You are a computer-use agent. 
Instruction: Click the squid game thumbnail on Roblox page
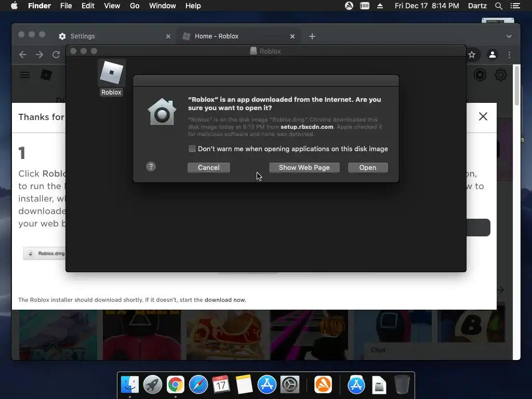[x=142, y=335]
